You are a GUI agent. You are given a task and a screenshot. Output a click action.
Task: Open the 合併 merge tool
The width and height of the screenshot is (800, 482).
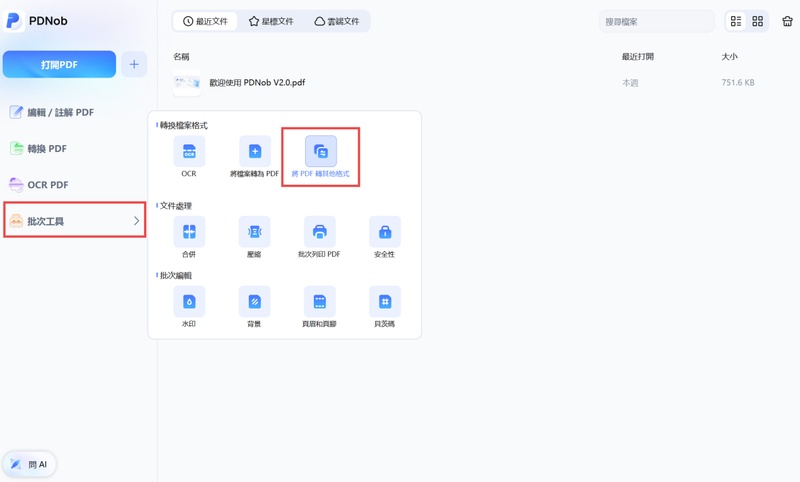pos(189,232)
